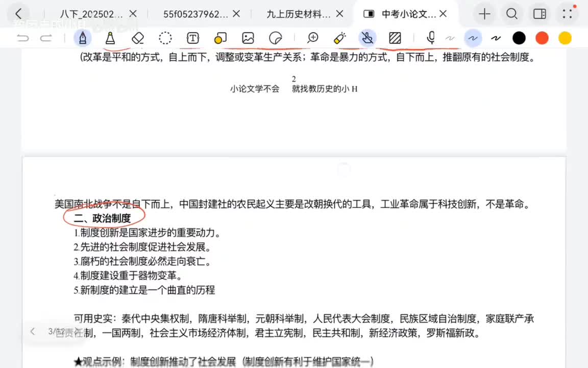Choose the thick black stroke style

point(496,38)
